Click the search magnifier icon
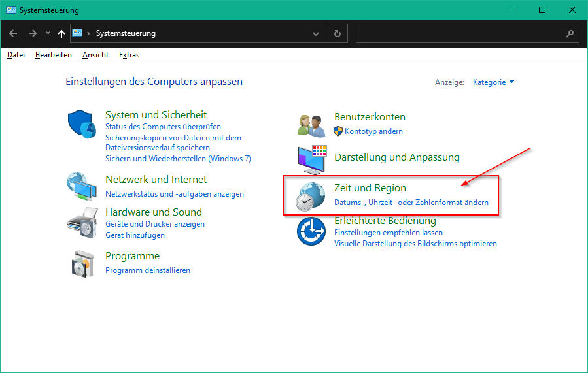Viewport: 588px width, 373px height. [570, 34]
